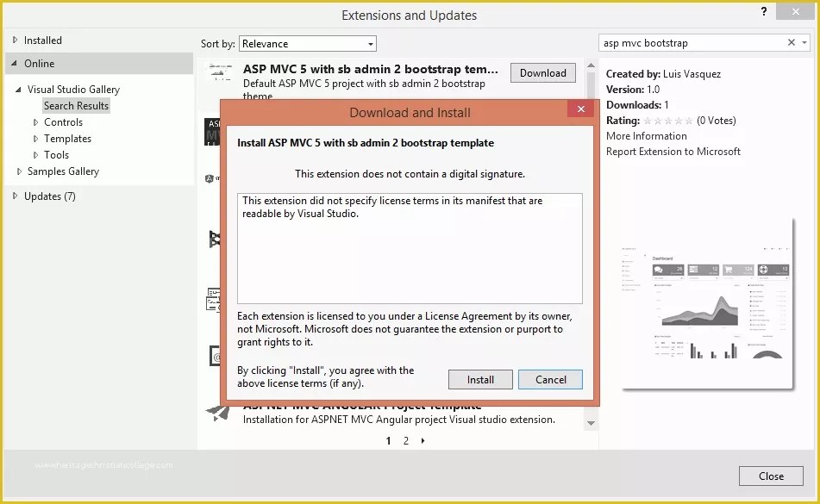Click the next page arrow in pagination
The width and height of the screenshot is (820, 504).
[x=422, y=440]
